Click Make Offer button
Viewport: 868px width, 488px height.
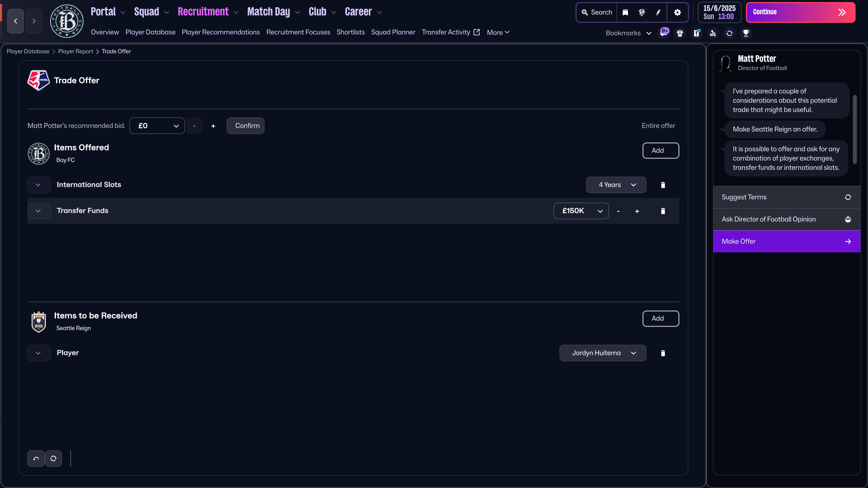click(786, 242)
